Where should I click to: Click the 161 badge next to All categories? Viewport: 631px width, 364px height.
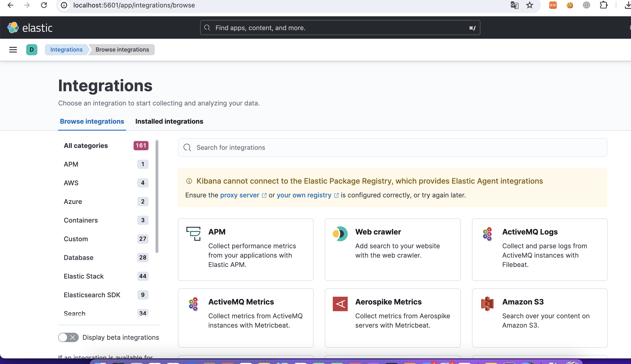coord(141,146)
